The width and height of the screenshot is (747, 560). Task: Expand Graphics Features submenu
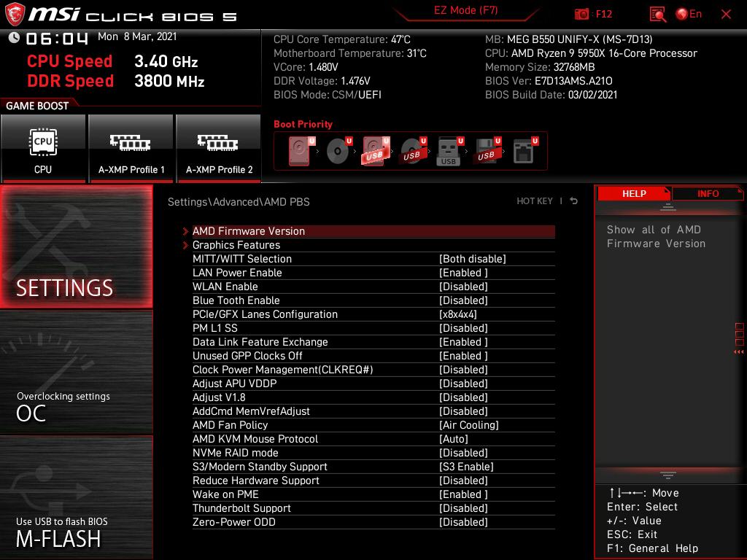click(373, 245)
